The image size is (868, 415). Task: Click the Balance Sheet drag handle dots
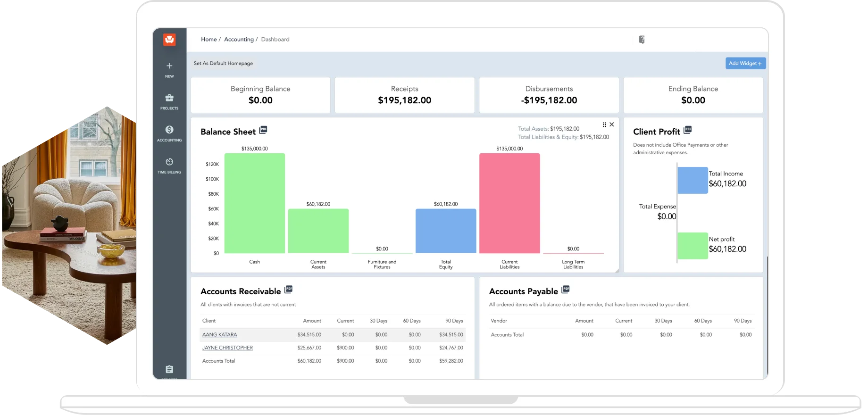(x=604, y=124)
